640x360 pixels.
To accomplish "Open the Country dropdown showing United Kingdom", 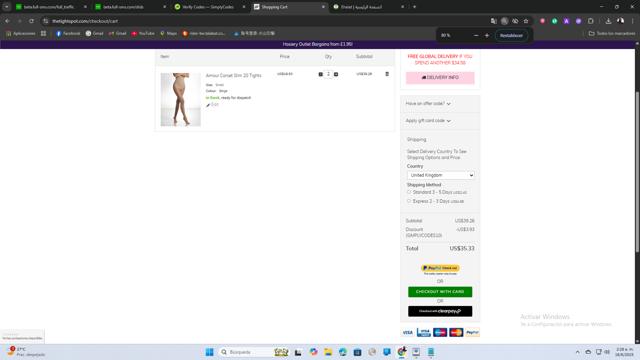I will tap(440, 175).
